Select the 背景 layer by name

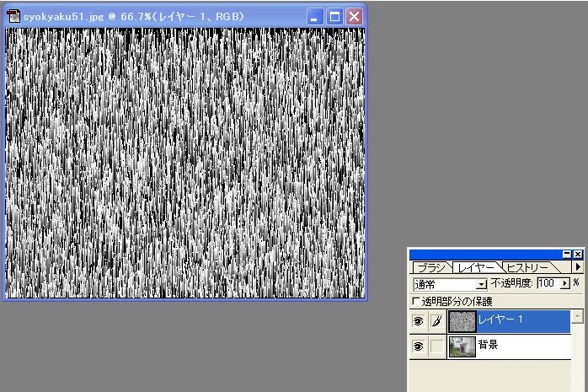click(x=489, y=346)
